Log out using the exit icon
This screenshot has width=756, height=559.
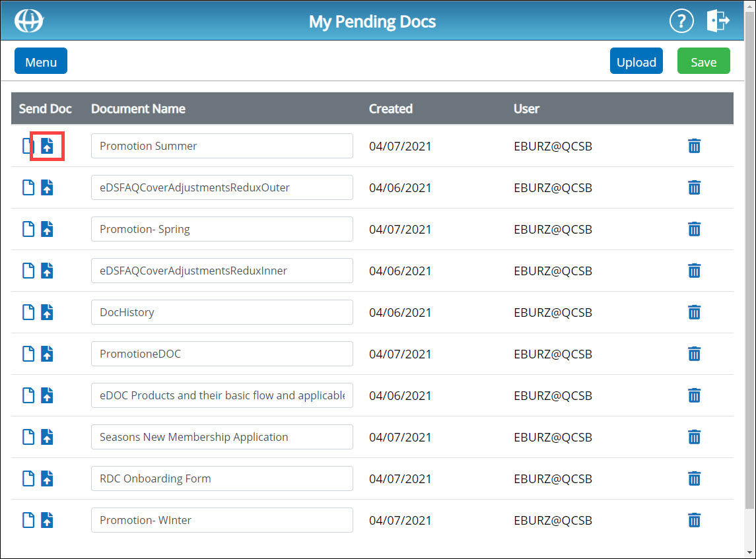[x=718, y=20]
